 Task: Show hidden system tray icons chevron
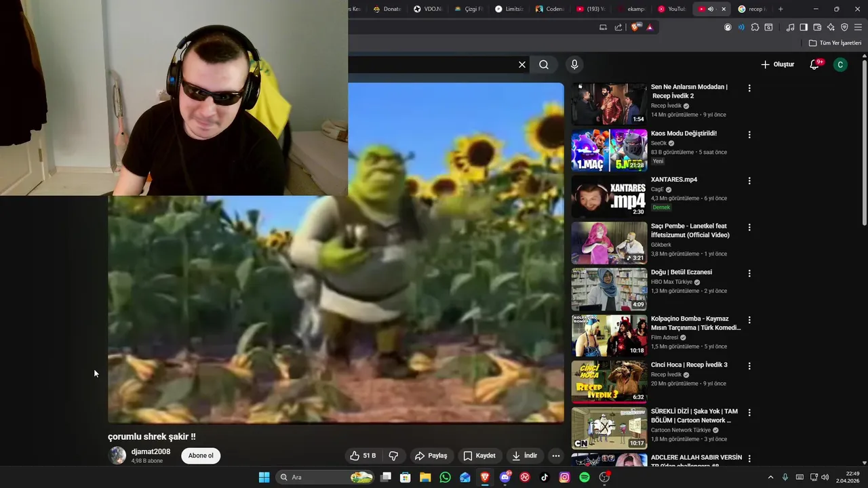[x=770, y=477]
